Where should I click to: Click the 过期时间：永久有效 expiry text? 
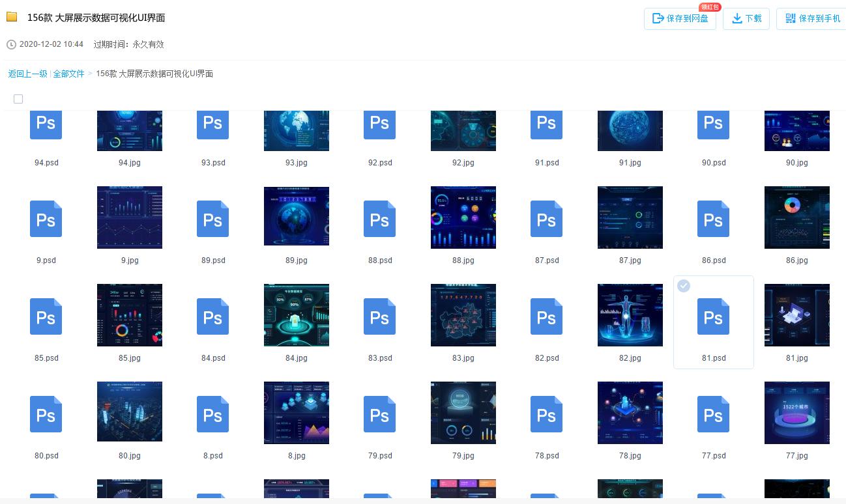pyautogui.click(x=128, y=44)
